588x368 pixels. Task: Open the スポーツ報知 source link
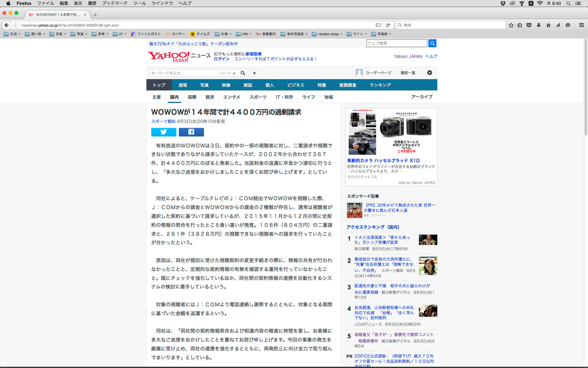pos(163,121)
